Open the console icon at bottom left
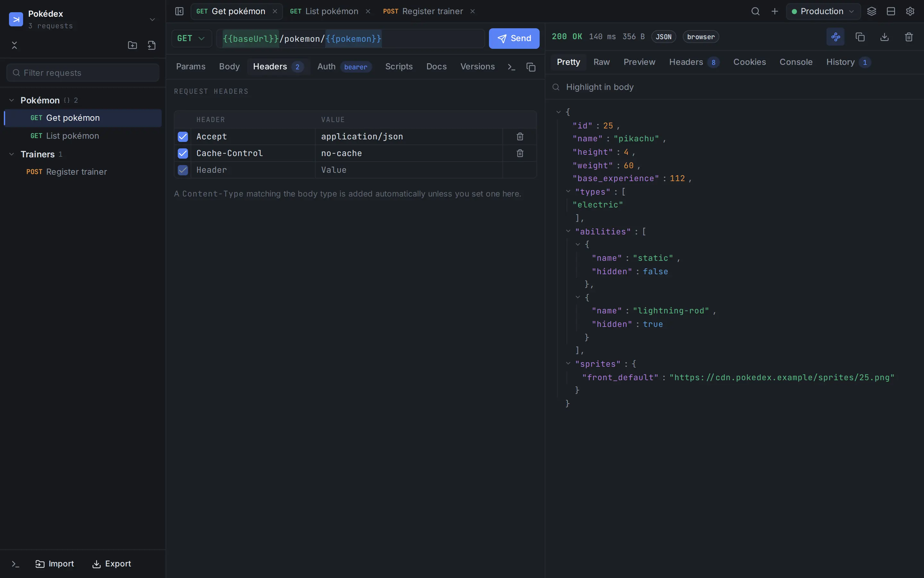Viewport: 924px width, 578px height. [x=15, y=564]
